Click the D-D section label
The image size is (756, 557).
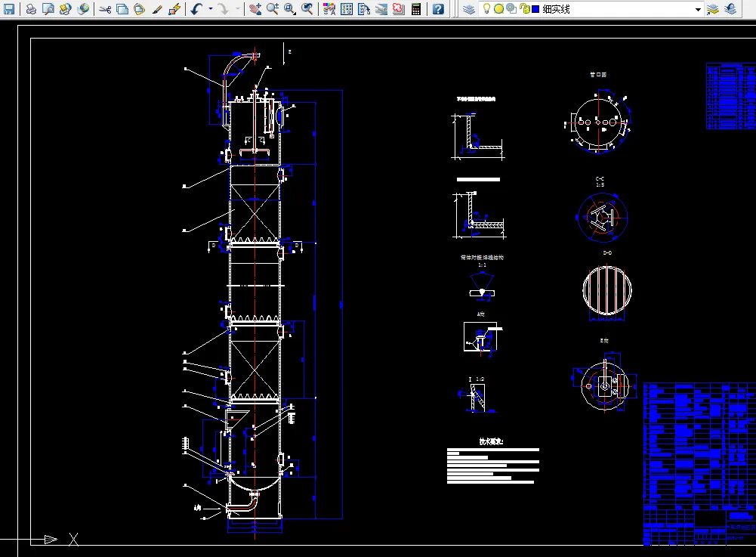pyautogui.click(x=607, y=253)
